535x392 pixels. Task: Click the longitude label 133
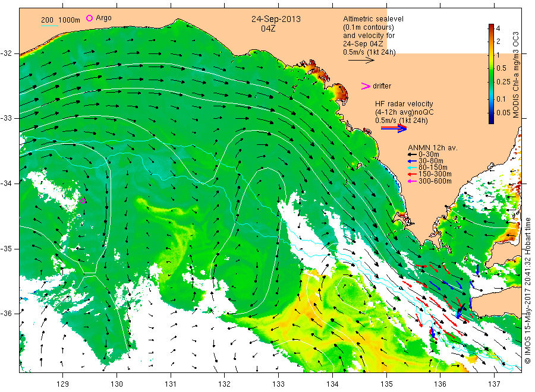(278, 384)
